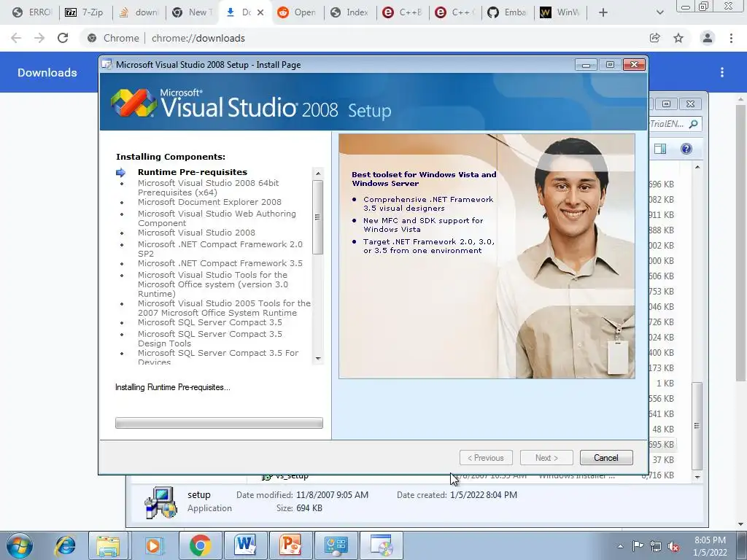Viewport: 747px width, 560px height.
Task: Open the Windows Start menu
Action: (19, 545)
